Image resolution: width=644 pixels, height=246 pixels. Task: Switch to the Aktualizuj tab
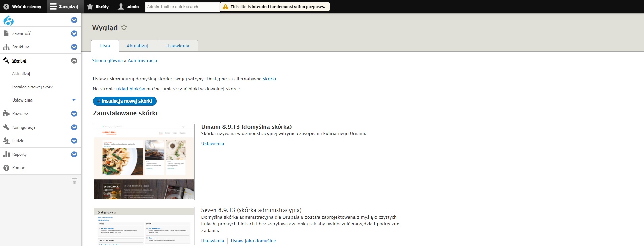[x=137, y=46]
